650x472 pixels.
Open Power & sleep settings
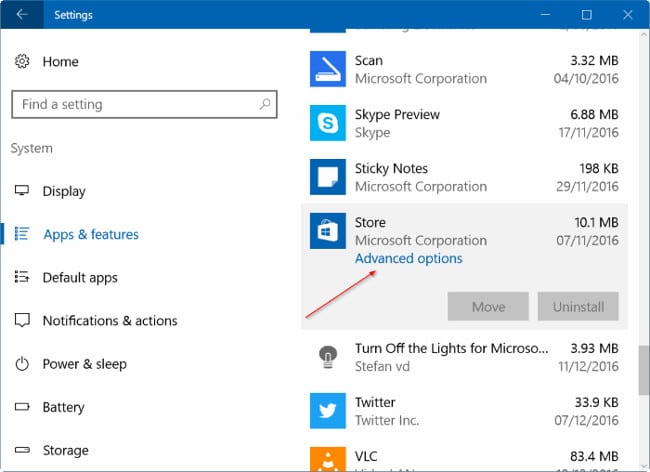click(x=85, y=364)
